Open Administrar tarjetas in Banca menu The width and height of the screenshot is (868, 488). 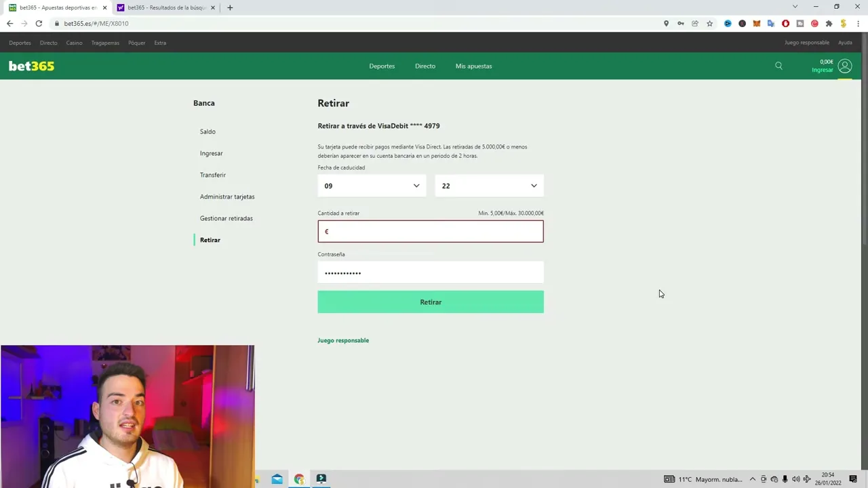coord(227,197)
